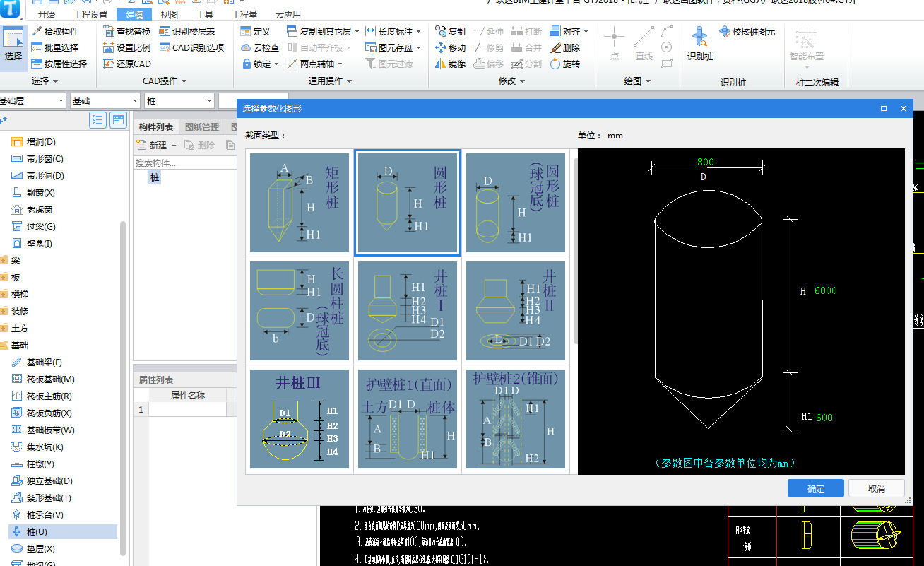Select the 点 point drawing tool
The height and width of the screenshot is (566, 924).
click(614, 44)
